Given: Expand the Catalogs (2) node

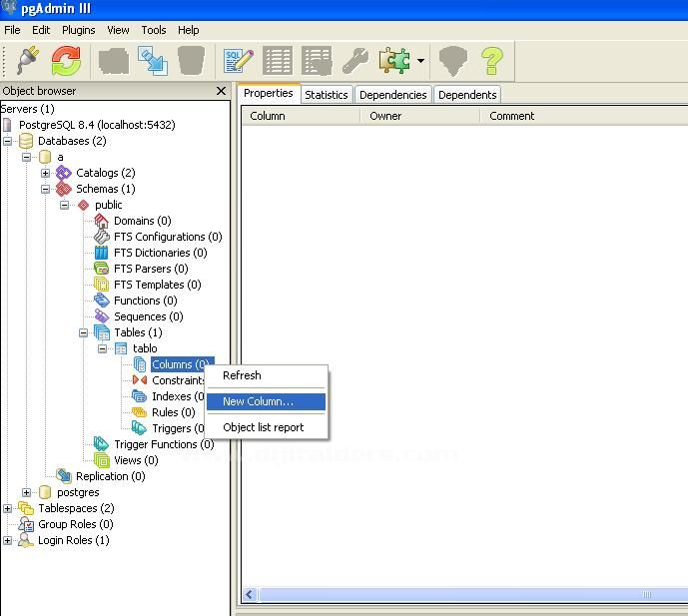Looking at the screenshot, I should tap(45, 174).
